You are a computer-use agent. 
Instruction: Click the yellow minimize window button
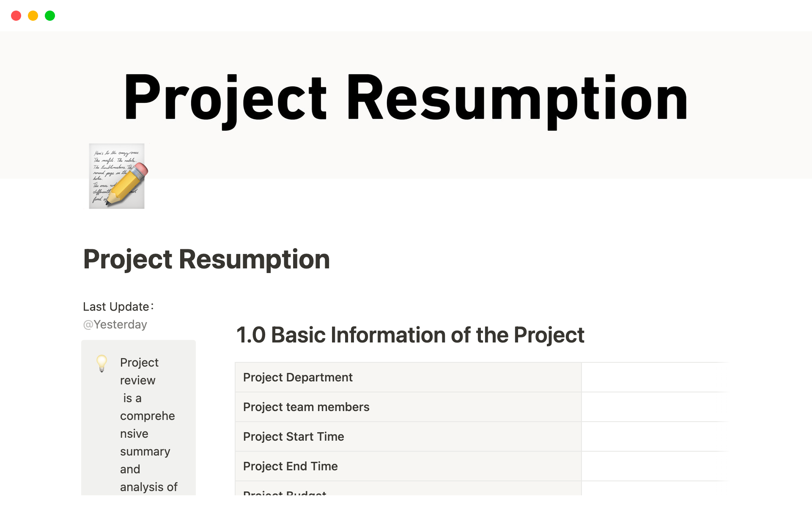33,16
